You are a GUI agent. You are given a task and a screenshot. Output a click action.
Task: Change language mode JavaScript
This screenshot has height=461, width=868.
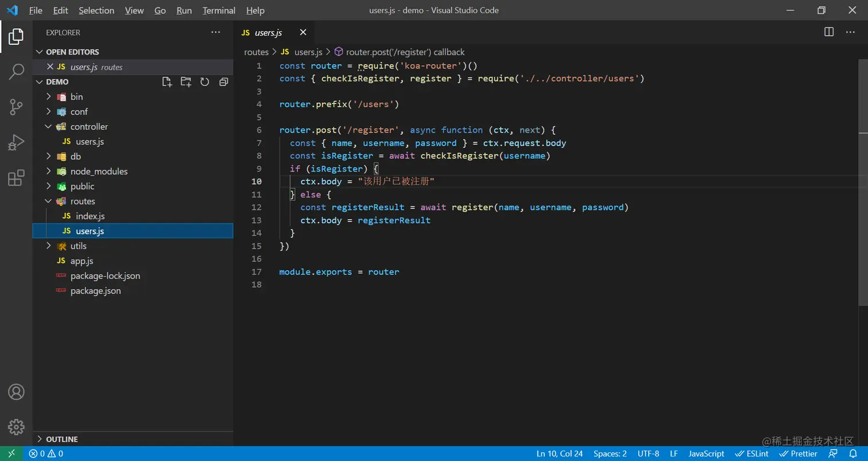706,454
